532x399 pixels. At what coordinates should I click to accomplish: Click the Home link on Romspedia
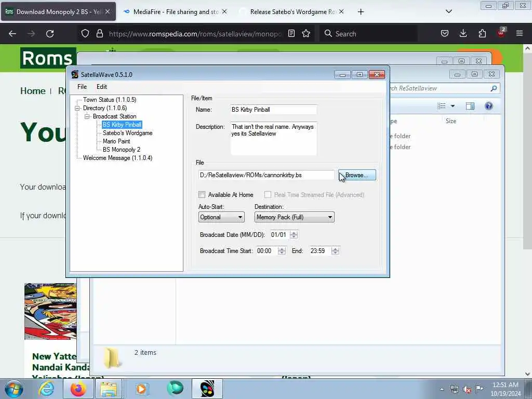pyautogui.click(x=33, y=91)
